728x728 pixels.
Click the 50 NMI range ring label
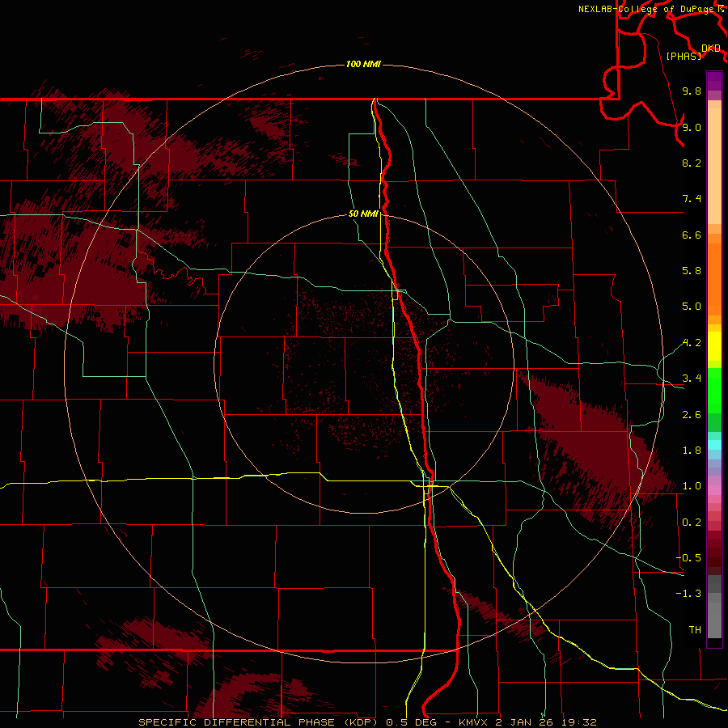point(363,214)
